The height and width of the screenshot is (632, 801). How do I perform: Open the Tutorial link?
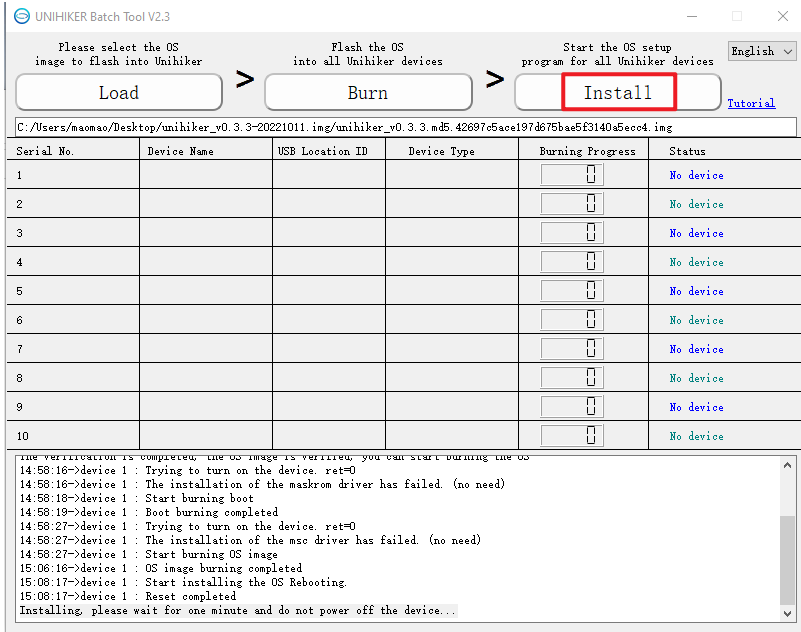click(x=750, y=104)
